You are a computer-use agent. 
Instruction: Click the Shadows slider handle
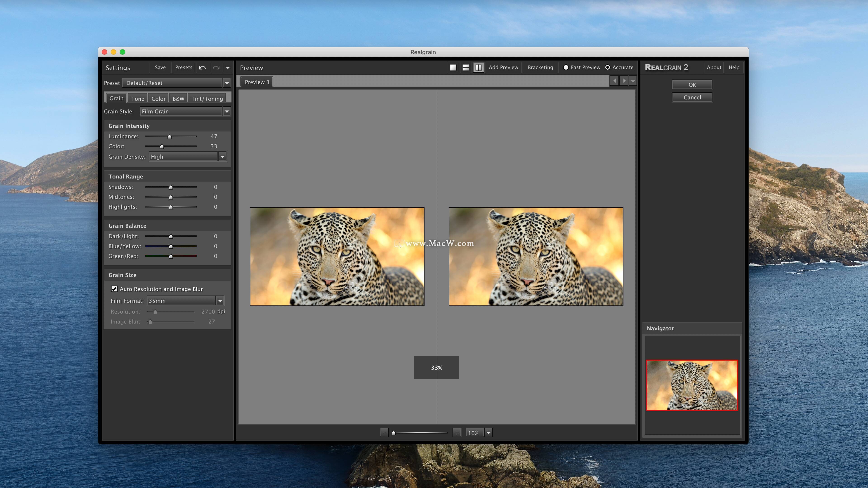(x=171, y=187)
